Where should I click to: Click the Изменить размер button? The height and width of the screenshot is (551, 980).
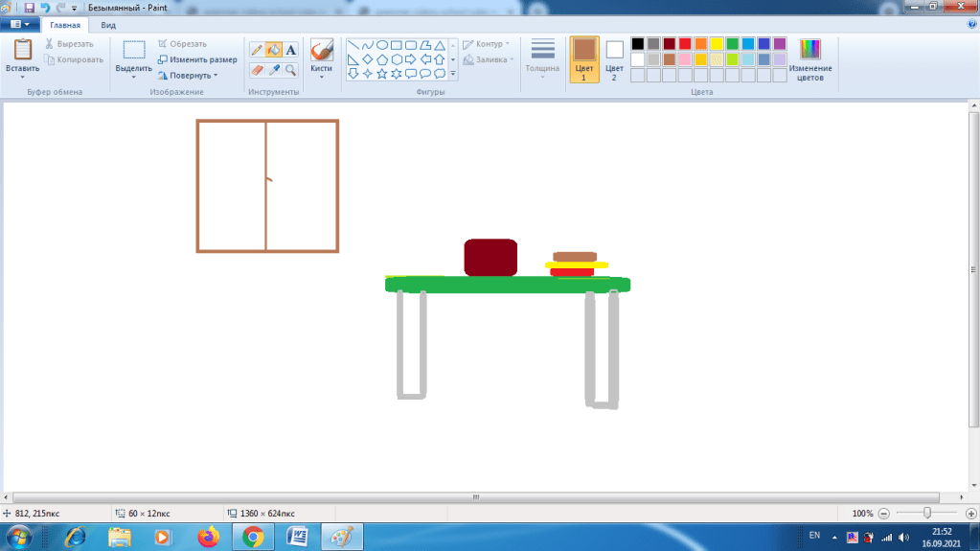click(196, 59)
